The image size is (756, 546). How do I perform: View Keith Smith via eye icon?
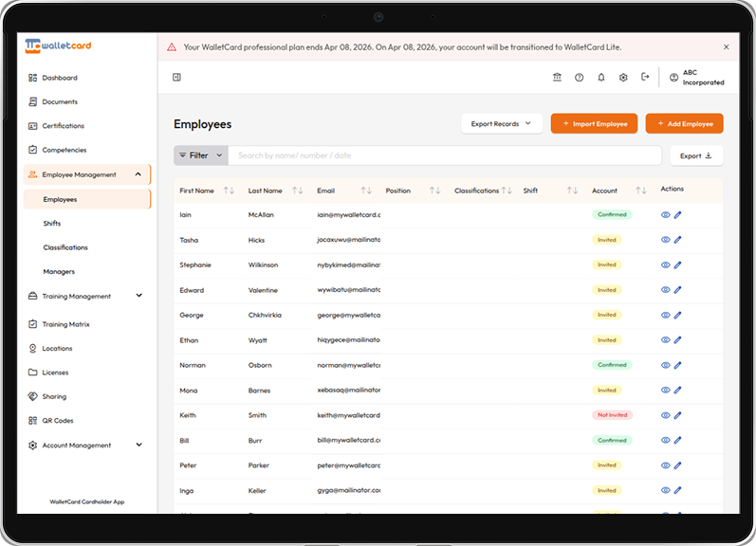665,415
